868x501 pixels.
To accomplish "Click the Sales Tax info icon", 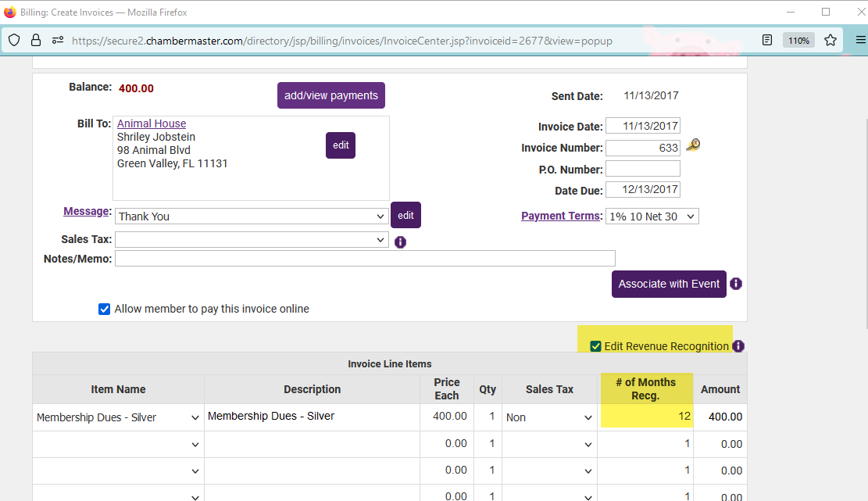I will (401, 242).
